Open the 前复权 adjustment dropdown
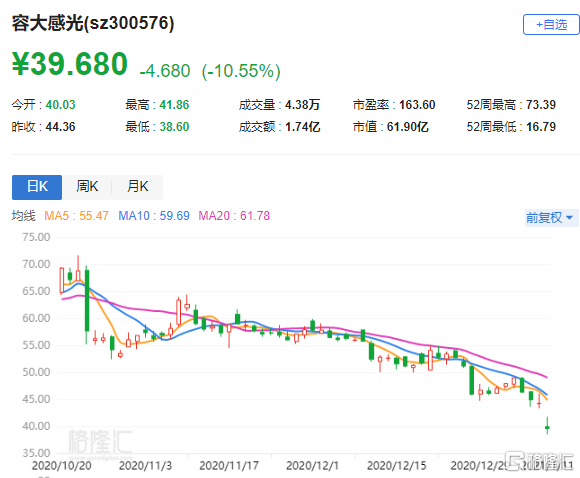The image size is (580, 478). pos(550,218)
